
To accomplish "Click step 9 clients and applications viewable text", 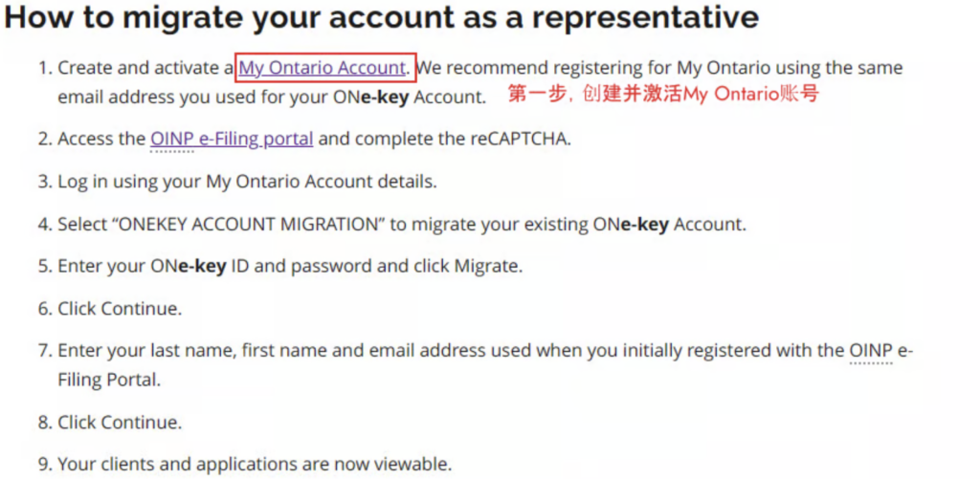I will 255,465.
